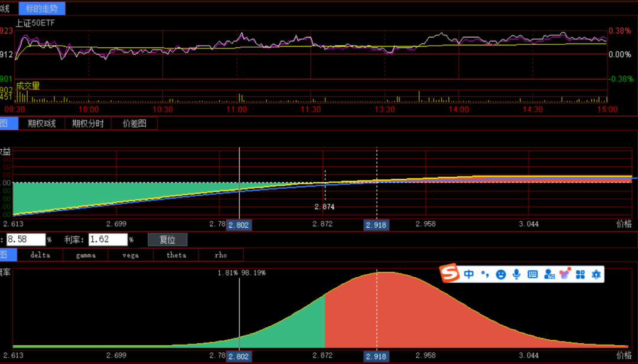Viewport: 638px width, 364px height.
Task: Start voice input with microphone icon
Action: pyautogui.click(x=516, y=274)
